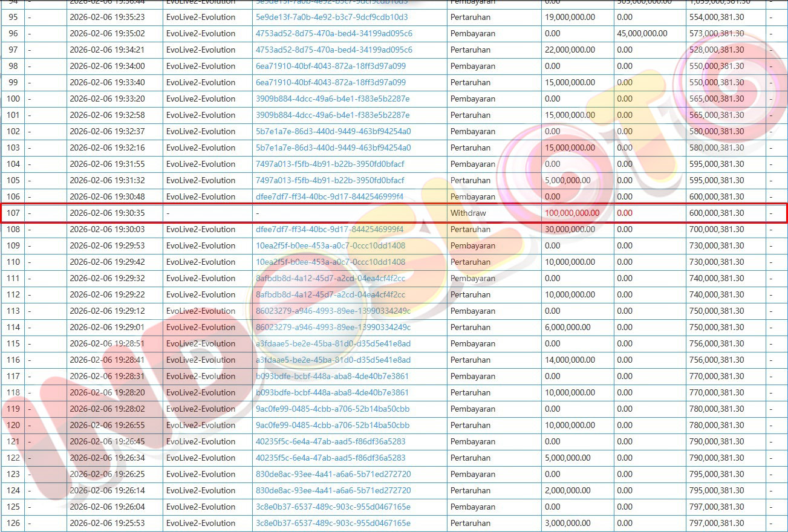Open the 830de8ac link in row 124
This screenshot has height=532, width=788.
point(333,491)
